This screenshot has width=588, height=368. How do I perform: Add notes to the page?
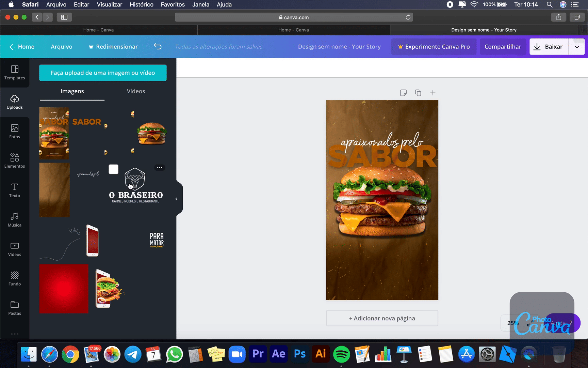point(403,93)
